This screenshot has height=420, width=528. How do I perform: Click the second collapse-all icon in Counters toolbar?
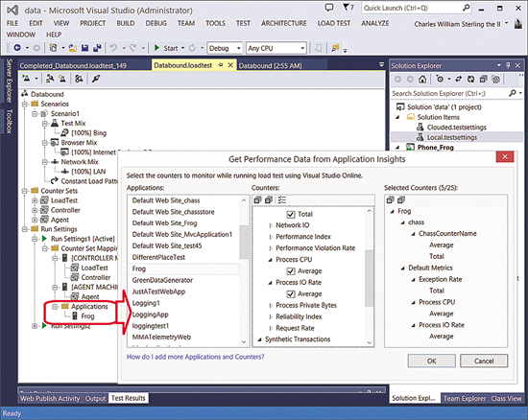(269, 200)
